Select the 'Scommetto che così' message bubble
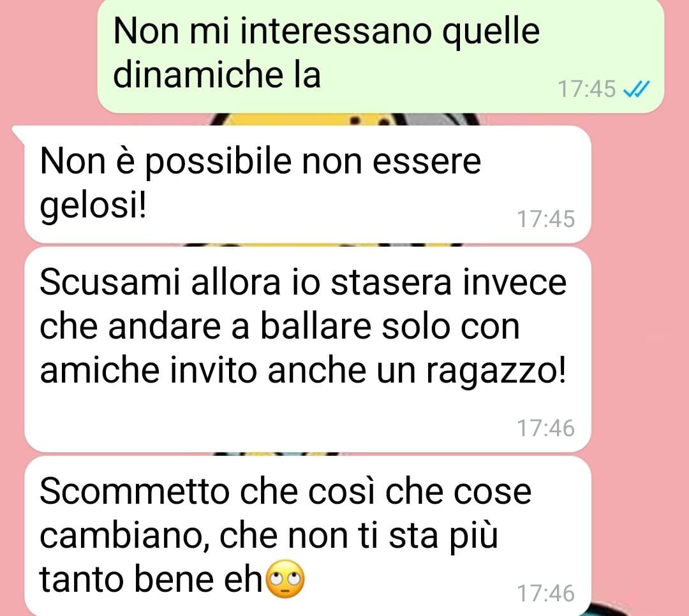This screenshot has width=689, height=616. (x=307, y=536)
